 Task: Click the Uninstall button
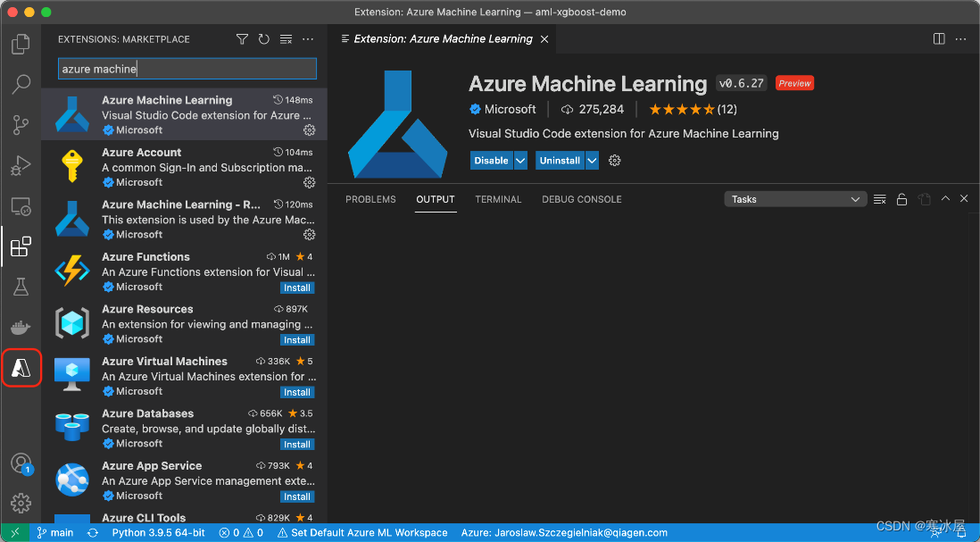[x=560, y=161]
